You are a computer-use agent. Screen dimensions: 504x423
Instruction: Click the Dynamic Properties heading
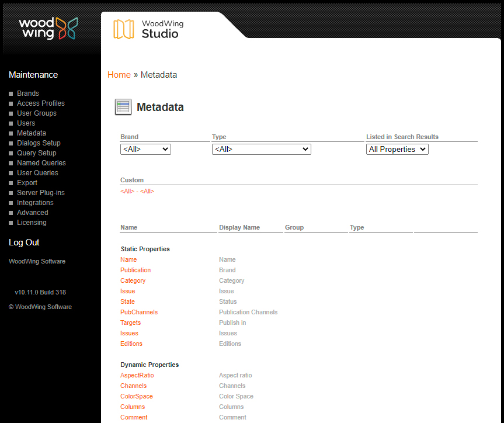(x=150, y=365)
